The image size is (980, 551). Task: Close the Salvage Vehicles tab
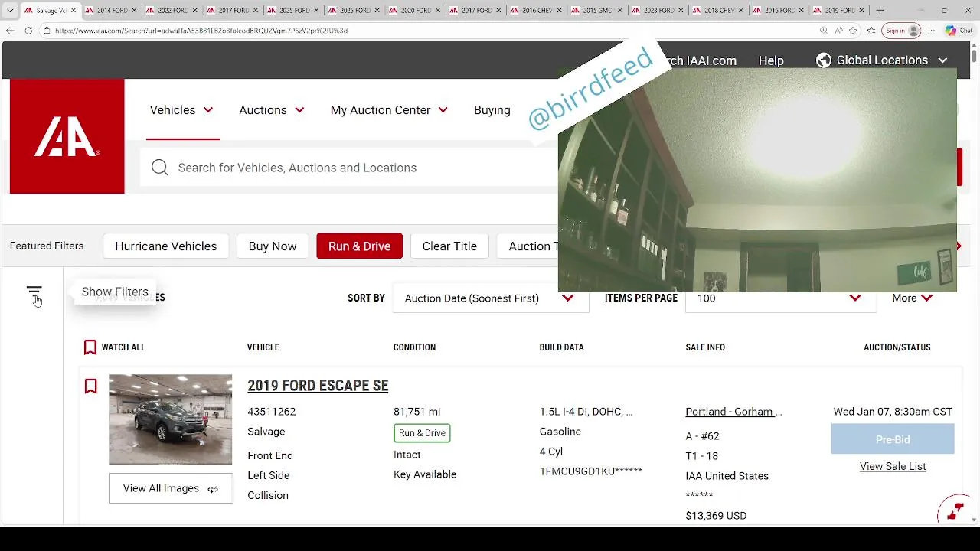coord(73,11)
